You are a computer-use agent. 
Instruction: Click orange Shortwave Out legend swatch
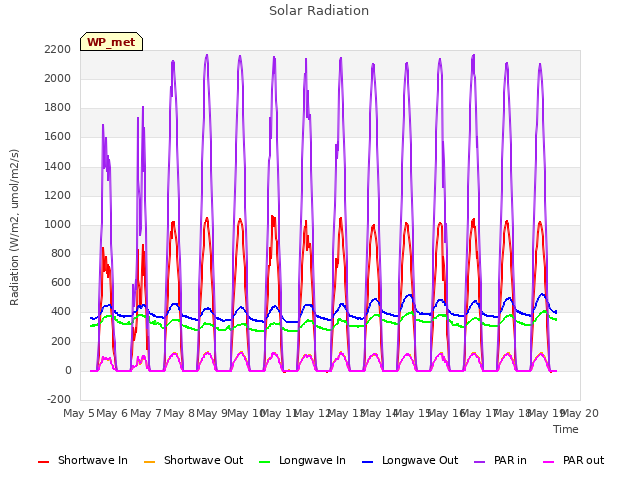150,462
